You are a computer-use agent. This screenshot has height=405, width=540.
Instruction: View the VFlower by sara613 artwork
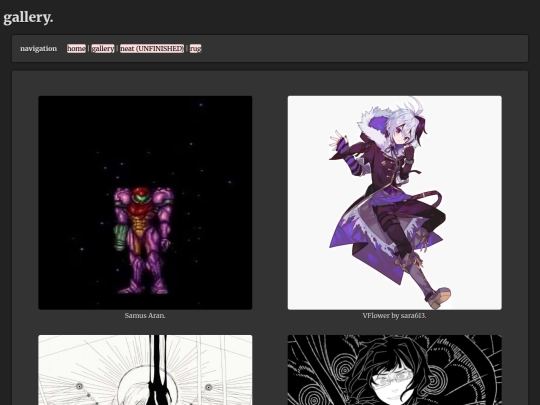[x=395, y=202]
